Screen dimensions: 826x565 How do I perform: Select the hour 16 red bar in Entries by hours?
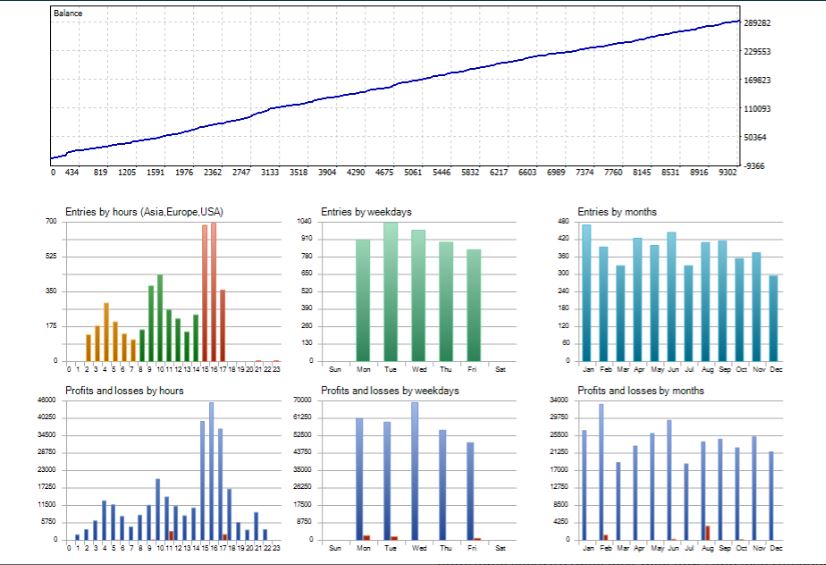click(x=214, y=292)
